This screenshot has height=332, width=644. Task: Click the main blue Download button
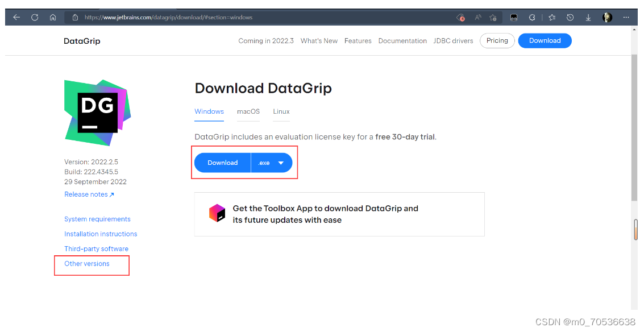[223, 163]
